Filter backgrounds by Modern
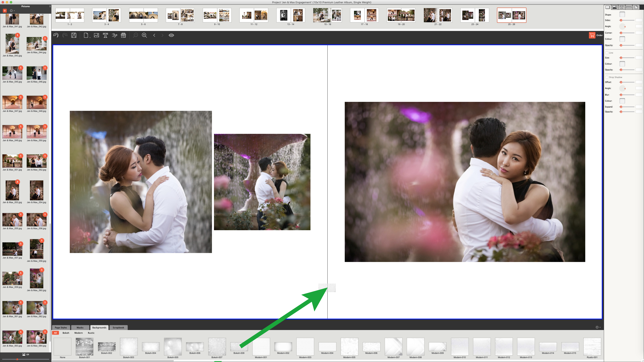Viewport: 644px width, 362px height. (79, 333)
